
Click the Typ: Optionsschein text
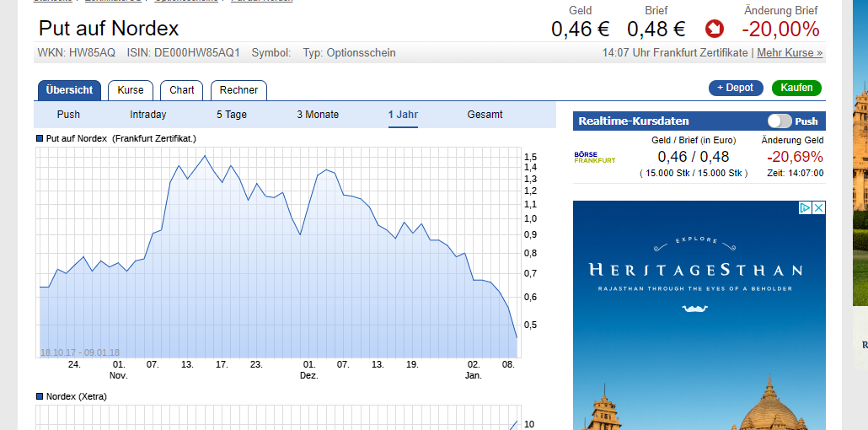(x=349, y=53)
